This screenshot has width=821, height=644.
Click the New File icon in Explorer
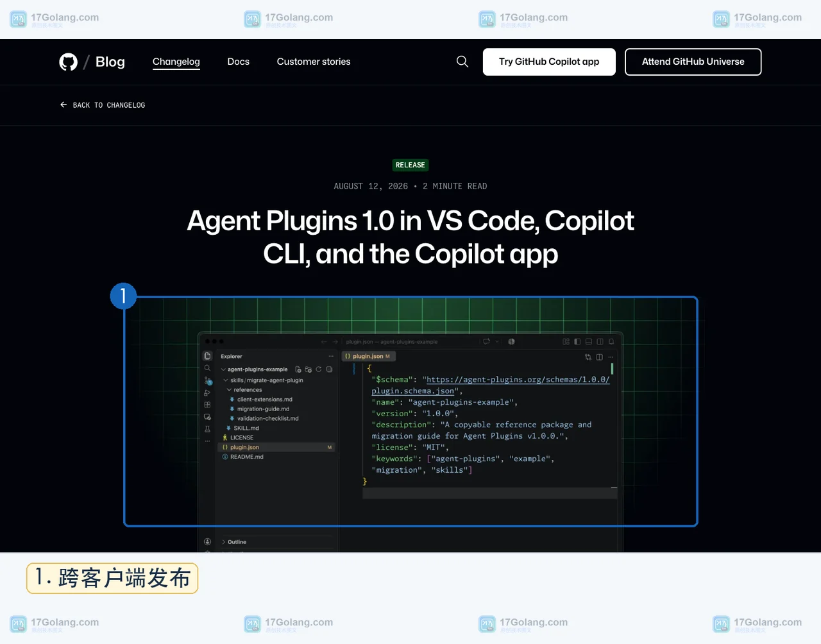pos(298,369)
